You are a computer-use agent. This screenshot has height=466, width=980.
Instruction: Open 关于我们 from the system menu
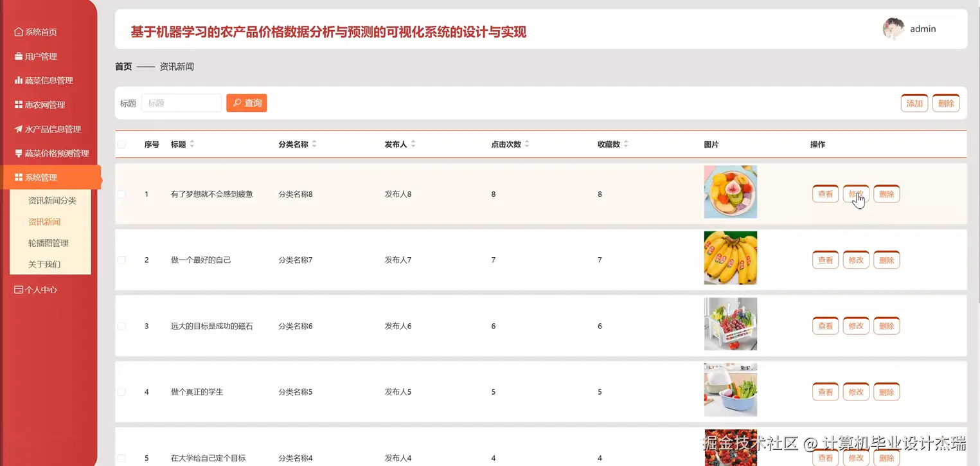click(x=44, y=264)
